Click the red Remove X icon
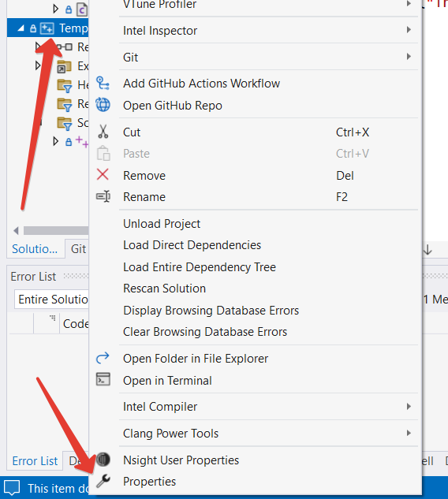 (x=103, y=175)
